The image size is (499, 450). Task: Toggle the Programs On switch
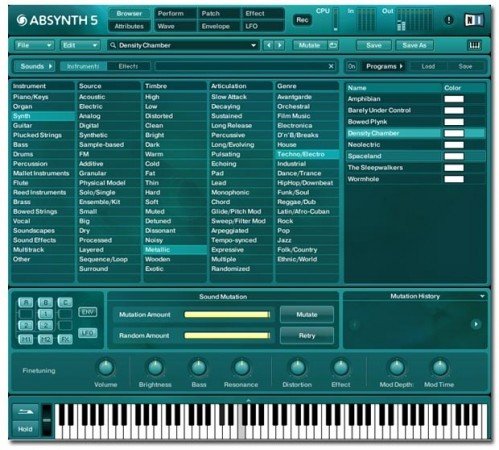point(352,66)
